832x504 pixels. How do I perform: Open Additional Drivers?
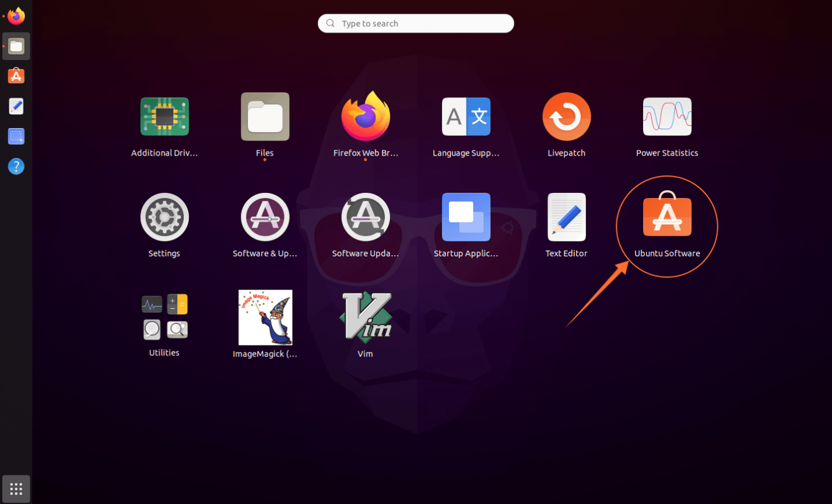tap(164, 117)
